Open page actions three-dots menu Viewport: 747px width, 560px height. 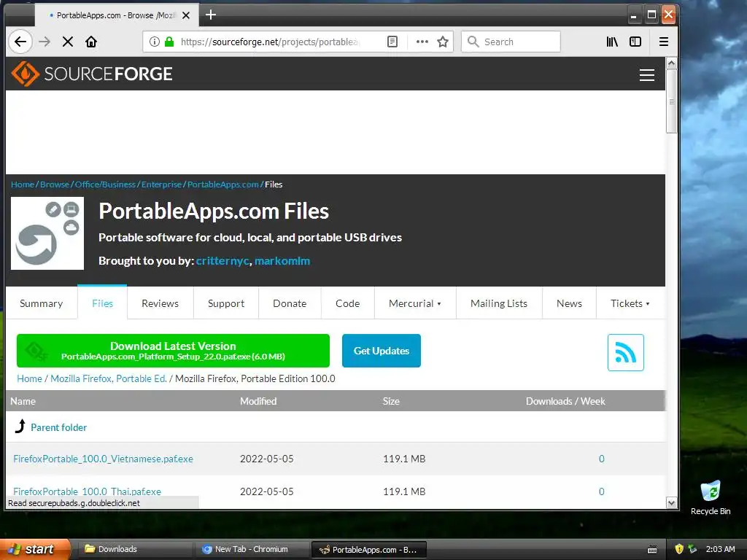click(422, 42)
